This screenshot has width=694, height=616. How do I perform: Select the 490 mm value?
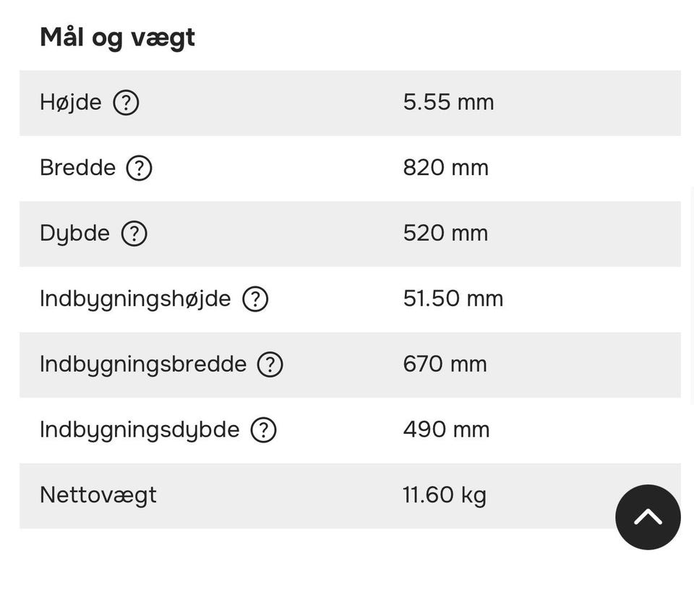tap(446, 430)
